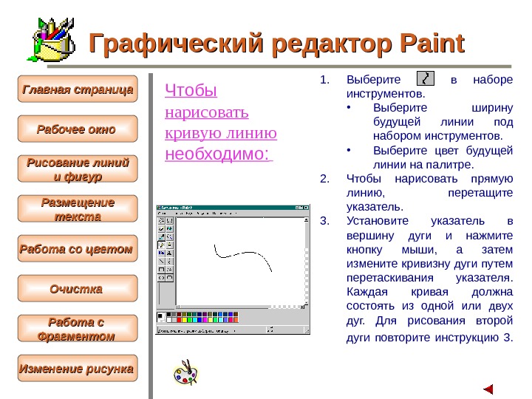Select the Polygon tool in Paint
This screenshot has width=532, height=399.
tap(169, 270)
